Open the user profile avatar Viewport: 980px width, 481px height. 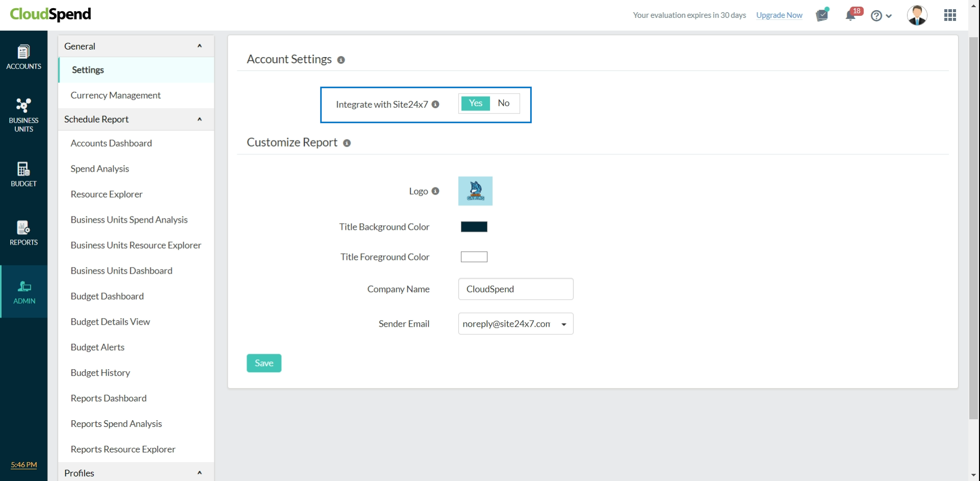(x=917, y=15)
